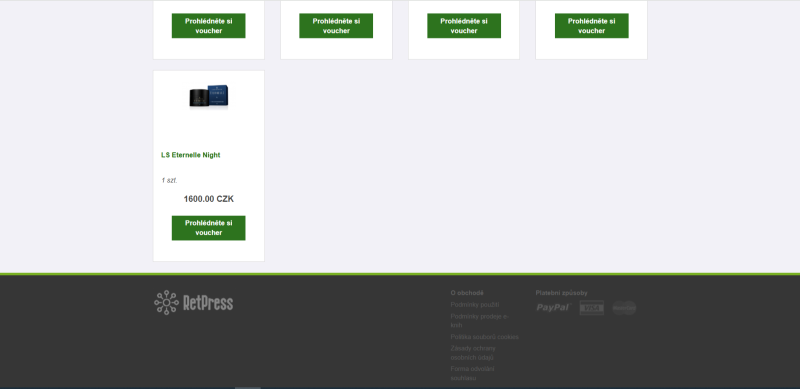Click voucher button in third top-row card
Viewport: 800px width, 389px height.
click(464, 26)
